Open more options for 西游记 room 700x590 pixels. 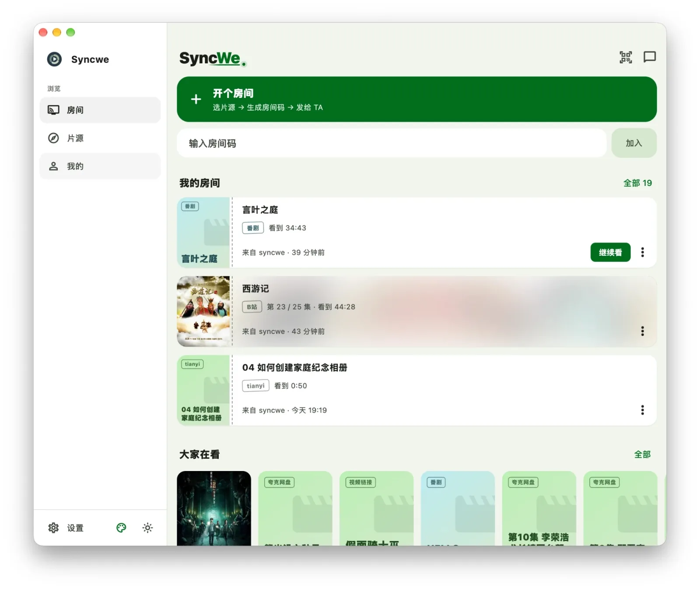click(642, 331)
